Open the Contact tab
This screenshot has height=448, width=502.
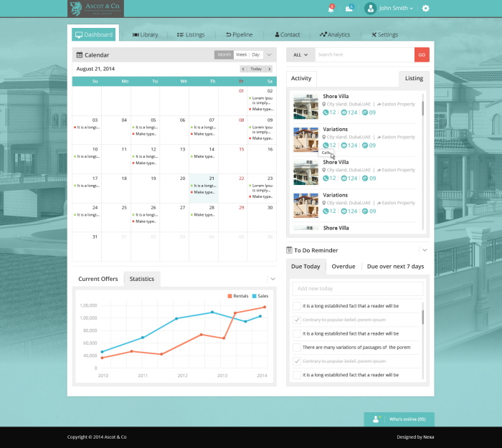tap(288, 34)
